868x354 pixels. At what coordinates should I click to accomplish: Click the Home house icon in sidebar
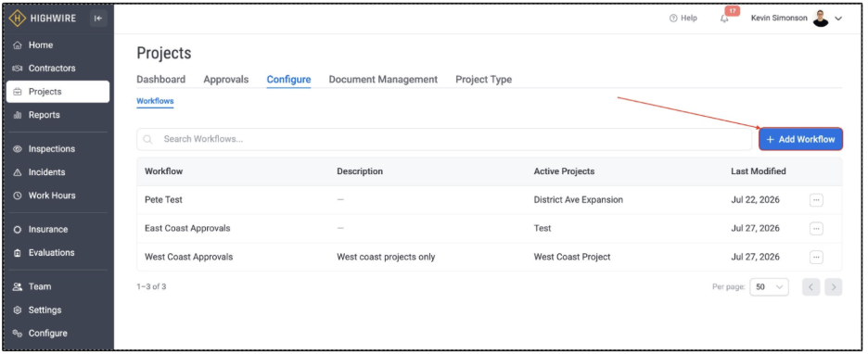pos(18,45)
